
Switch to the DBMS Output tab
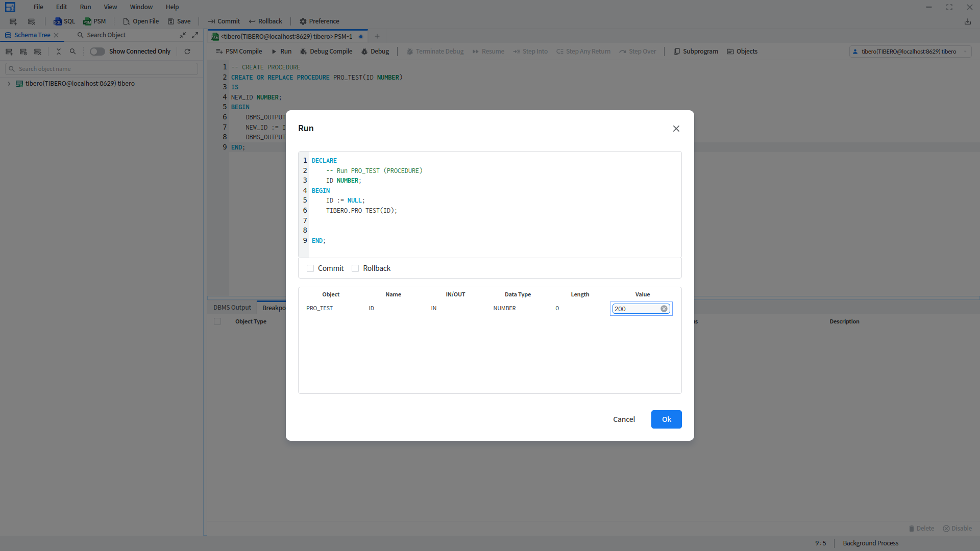[232, 308]
